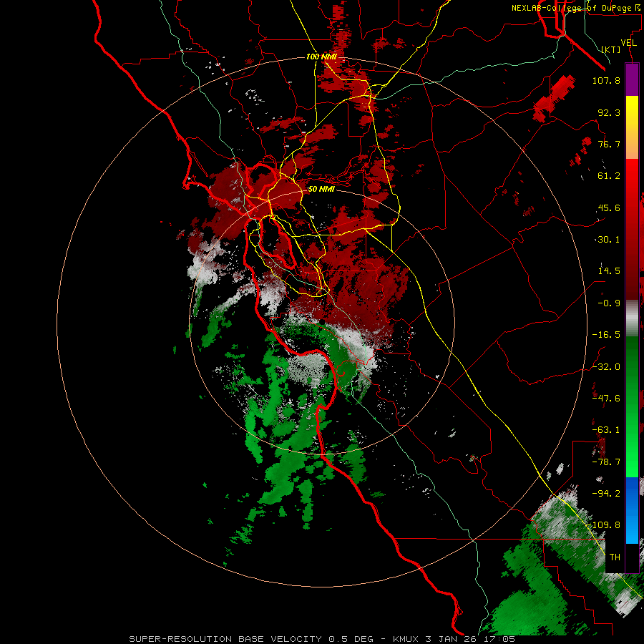Viewport: 644px width, 644px height.
Task: Click the VEL legend title
Action: (x=628, y=43)
